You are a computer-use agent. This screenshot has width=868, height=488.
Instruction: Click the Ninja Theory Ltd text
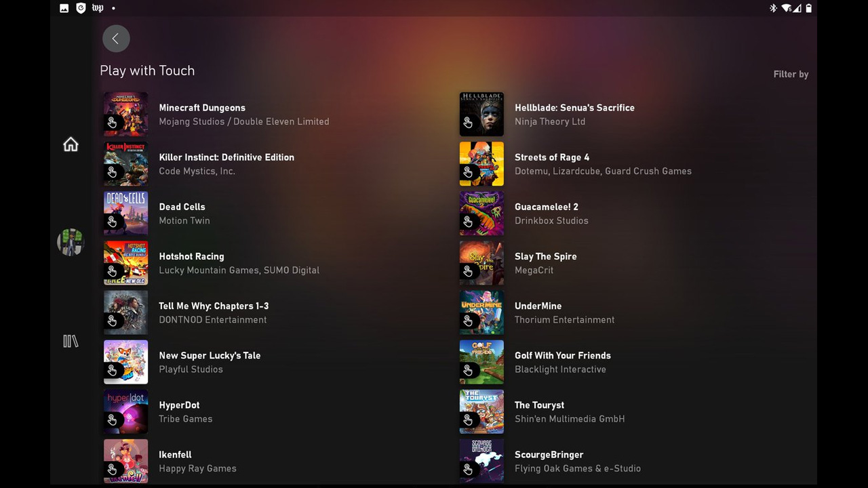(x=550, y=121)
